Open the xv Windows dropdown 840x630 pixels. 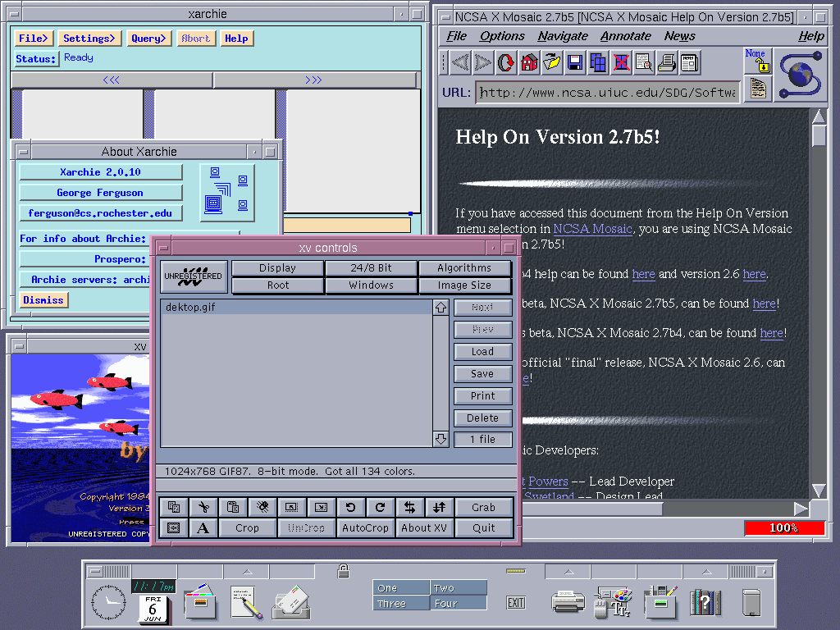pos(371,285)
